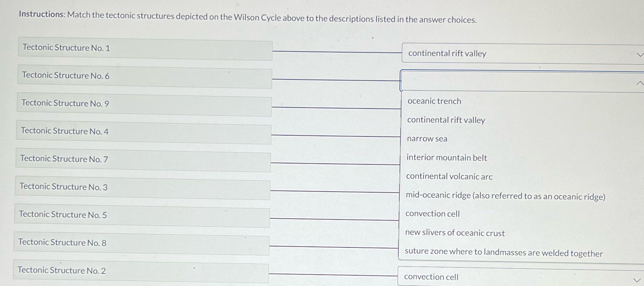Pick 'new slivers of oceanic crust' option
644x286 pixels.
pyautogui.click(x=455, y=233)
